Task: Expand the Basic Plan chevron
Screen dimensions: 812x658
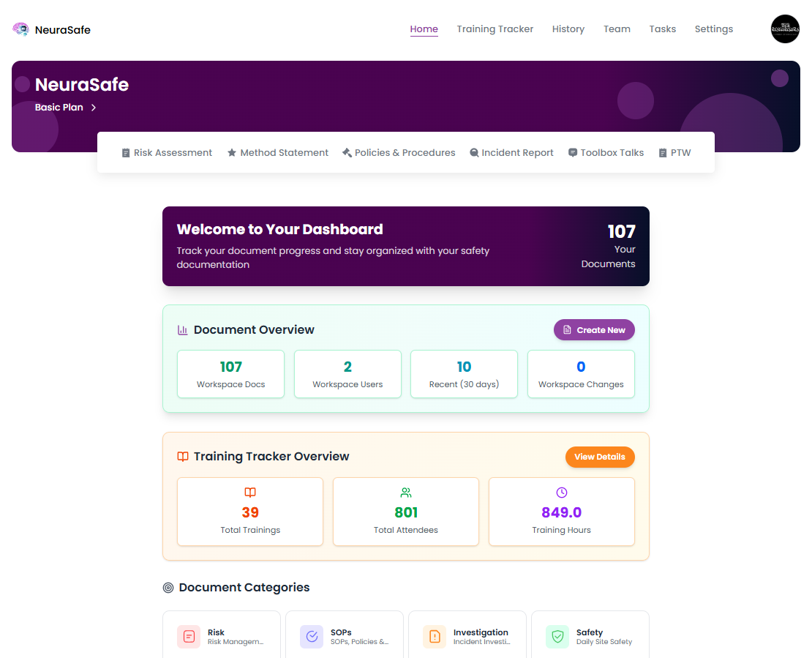Action: 94,108
